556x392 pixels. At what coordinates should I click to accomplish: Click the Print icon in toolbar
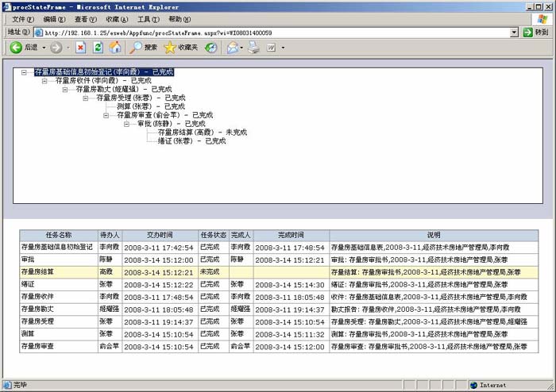point(253,48)
